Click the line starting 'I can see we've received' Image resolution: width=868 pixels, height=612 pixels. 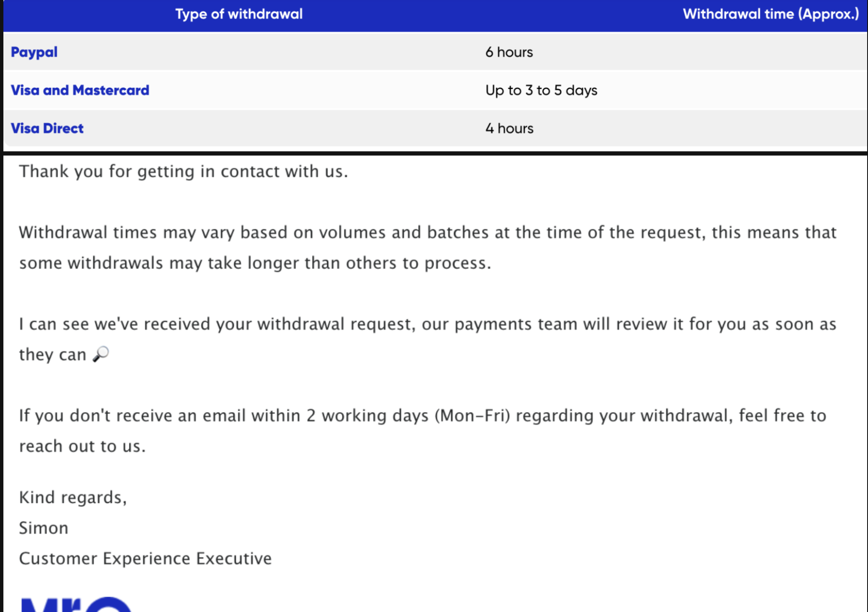click(x=428, y=324)
